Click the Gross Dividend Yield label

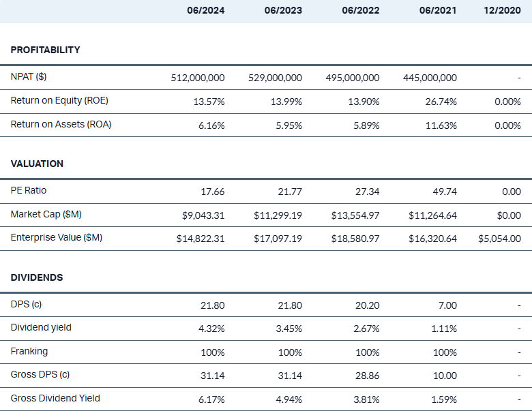pos(55,398)
